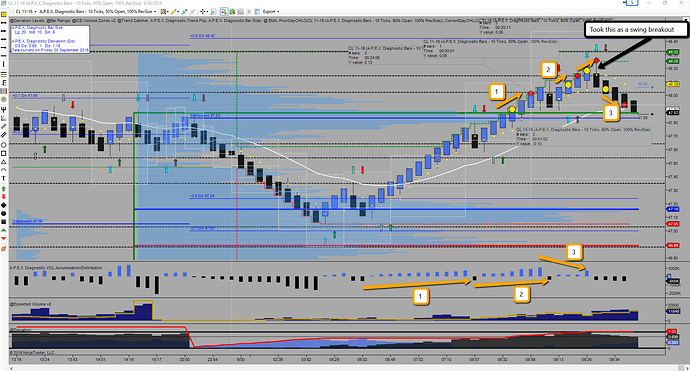Toggle the highlighted Chart Trader button

pyautogui.click(x=224, y=11)
